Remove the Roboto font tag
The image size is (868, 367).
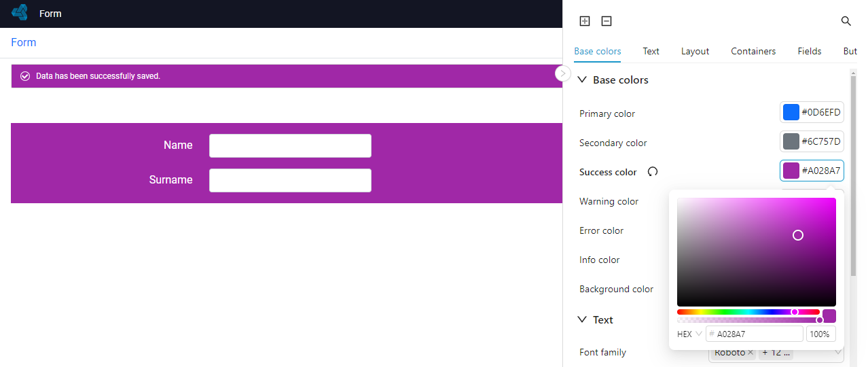coord(751,353)
